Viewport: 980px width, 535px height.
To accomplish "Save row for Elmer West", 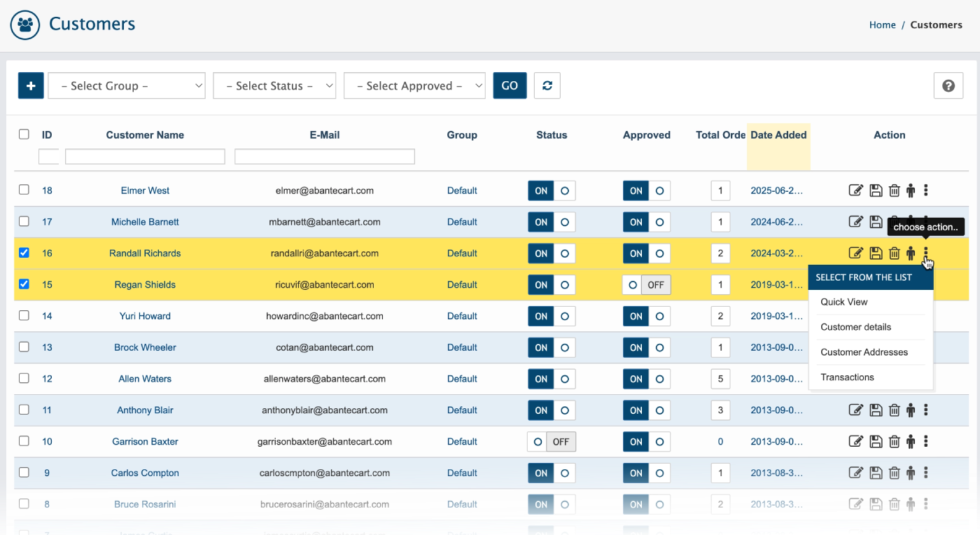I will pyautogui.click(x=876, y=190).
